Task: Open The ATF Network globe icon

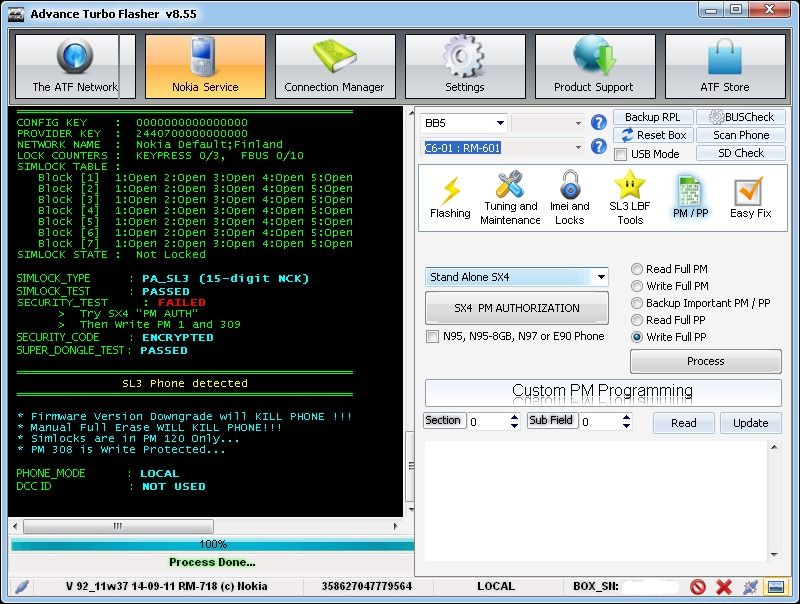Action: click(74, 56)
